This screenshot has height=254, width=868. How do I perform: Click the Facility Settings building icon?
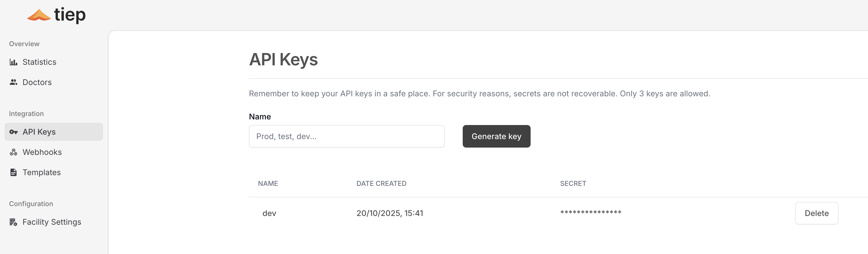pos(14,222)
